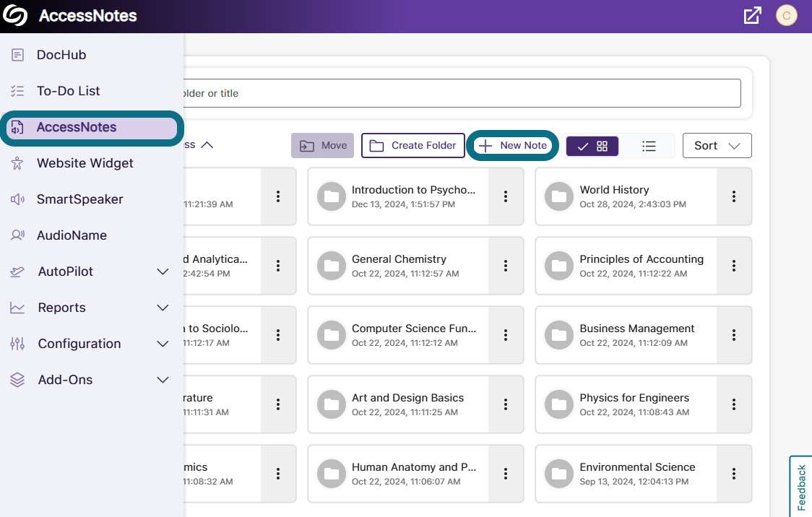
Task: Click the World History folder icon
Action: coord(559,196)
